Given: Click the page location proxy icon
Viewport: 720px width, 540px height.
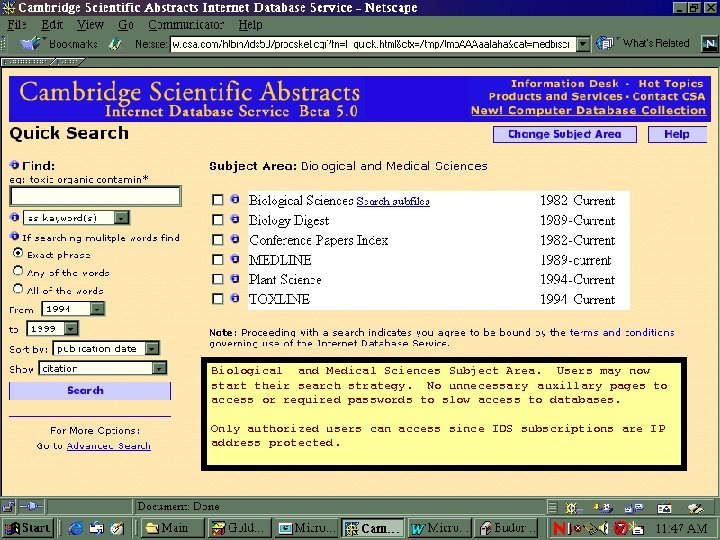Looking at the screenshot, I should coord(115,44).
